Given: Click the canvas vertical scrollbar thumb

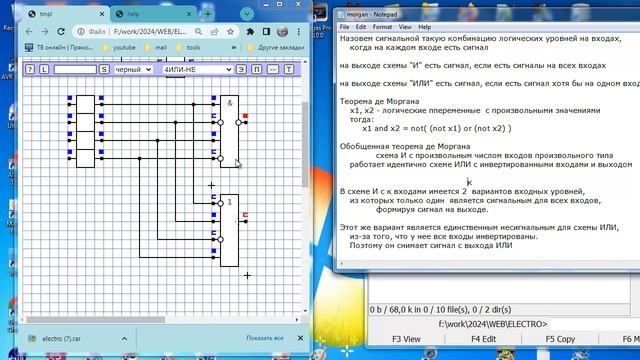Looking at the screenshot, I should pyautogui.click(x=305, y=144).
